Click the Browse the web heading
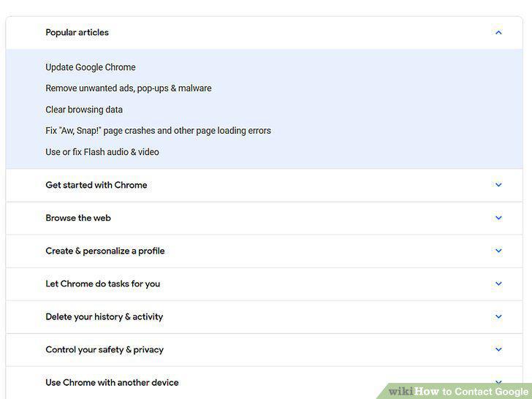 pyautogui.click(x=78, y=218)
